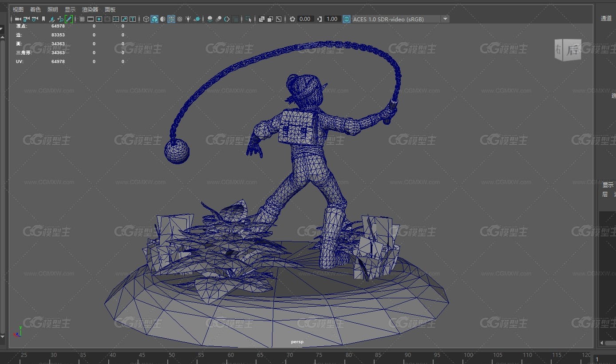
Task: Toggle color management ON button
Action: [346, 19]
